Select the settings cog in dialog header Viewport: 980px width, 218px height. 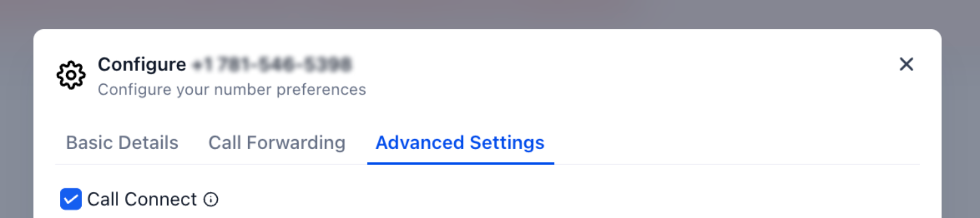(71, 75)
